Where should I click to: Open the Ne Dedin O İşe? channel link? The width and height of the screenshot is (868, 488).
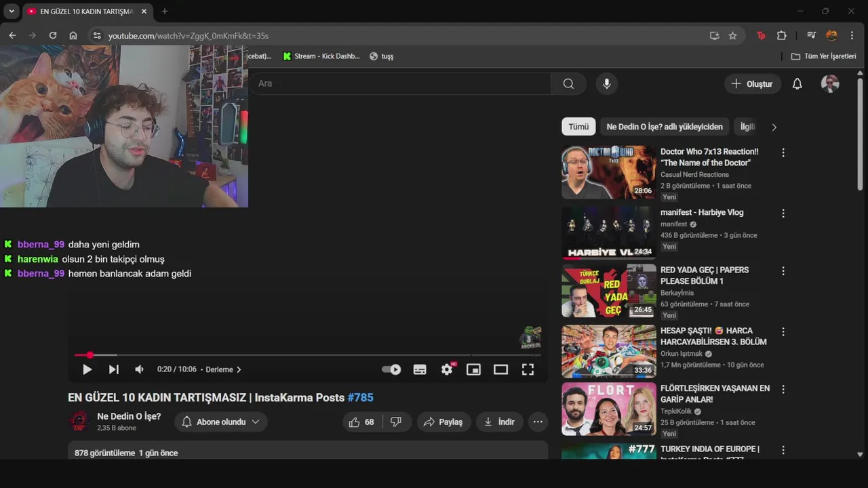pos(129,416)
